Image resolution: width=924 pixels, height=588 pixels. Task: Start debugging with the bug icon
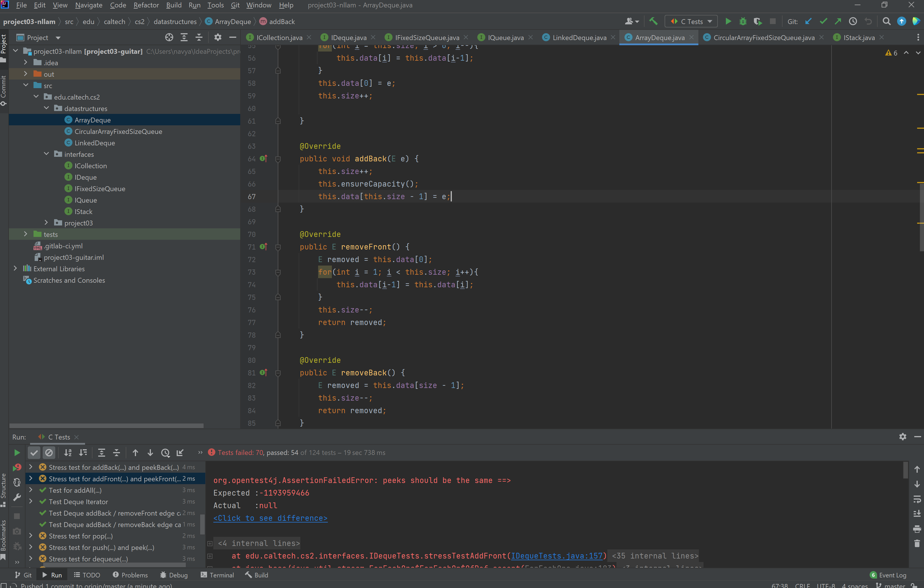[x=743, y=21]
